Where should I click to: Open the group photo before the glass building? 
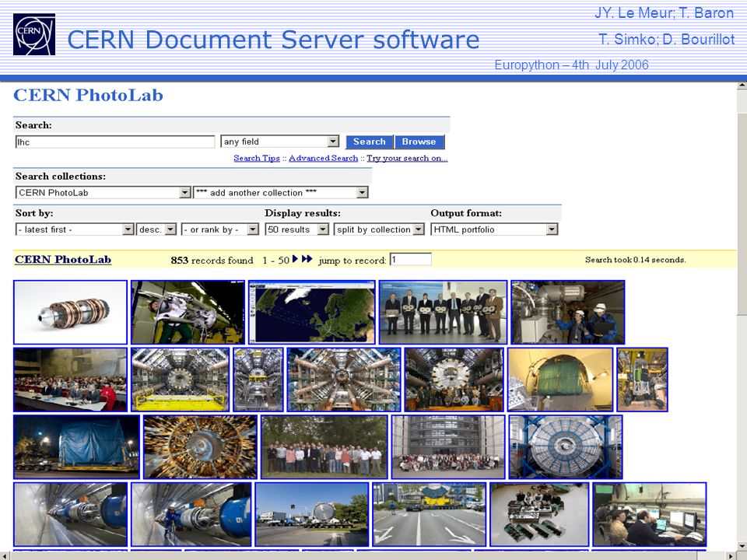click(448, 446)
